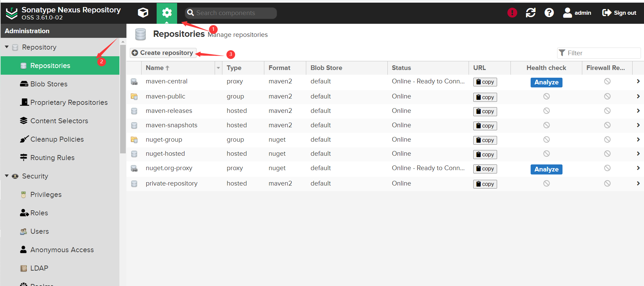Image resolution: width=644 pixels, height=286 pixels.
Task: Copy URL of private-repository
Action: pyautogui.click(x=485, y=184)
